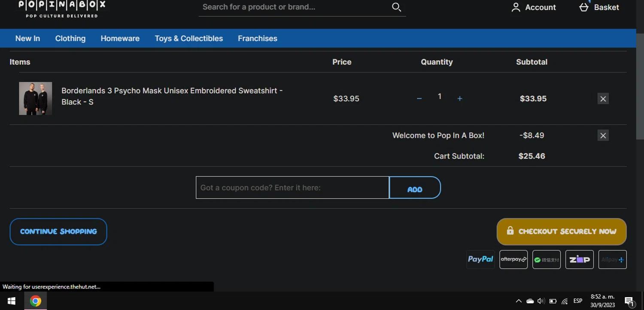Click the search magnifier icon

click(x=396, y=7)
